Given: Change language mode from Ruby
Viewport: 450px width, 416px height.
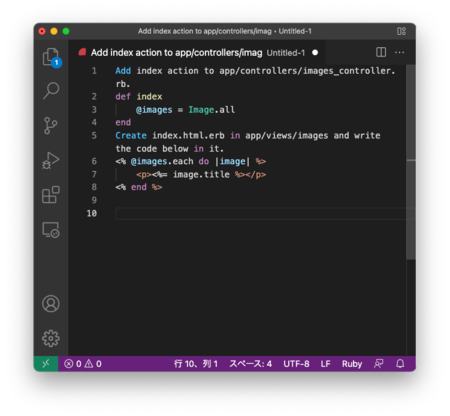Looking at the screenshot, I should 352,364.
